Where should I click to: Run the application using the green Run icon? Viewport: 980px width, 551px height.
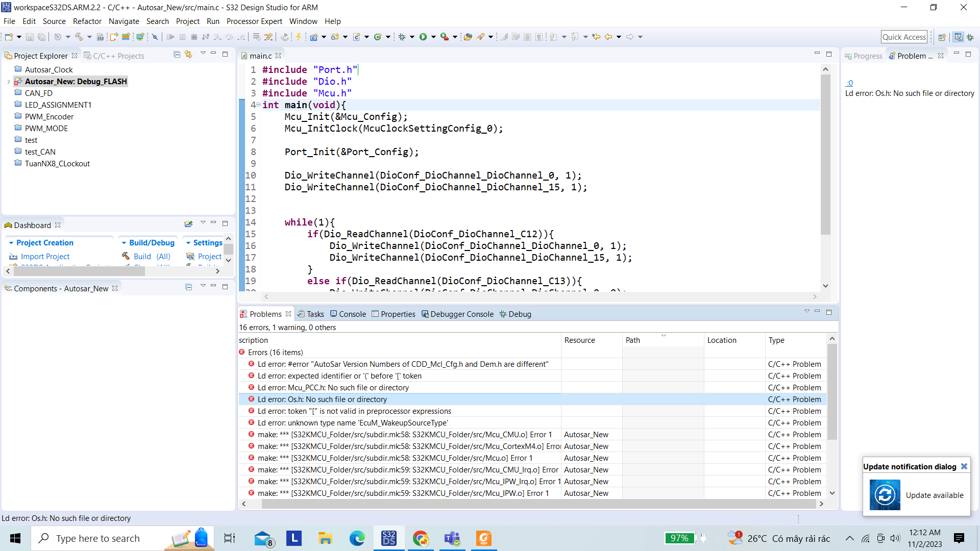(423, 36)
